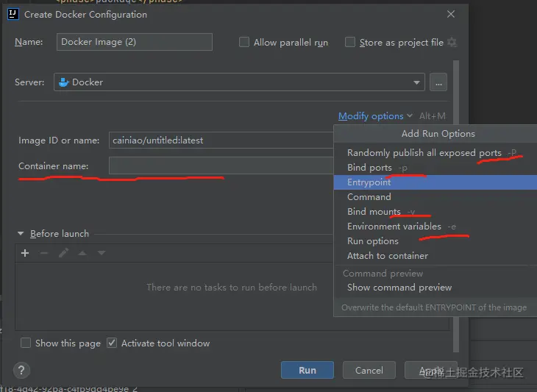Collapse the Before launch section
Image resolution: width=537 pixels, height=392 pixels.
pyautogui.click(x=21, y=233)
